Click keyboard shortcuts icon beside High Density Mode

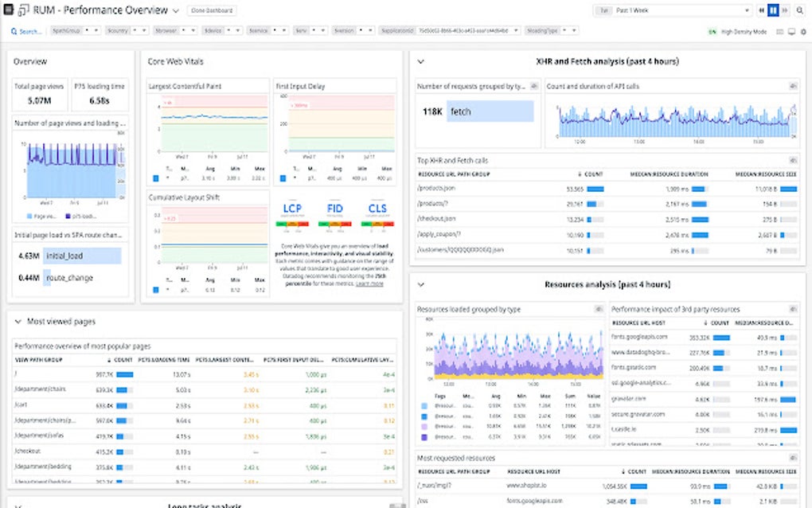tap(780, 32)
